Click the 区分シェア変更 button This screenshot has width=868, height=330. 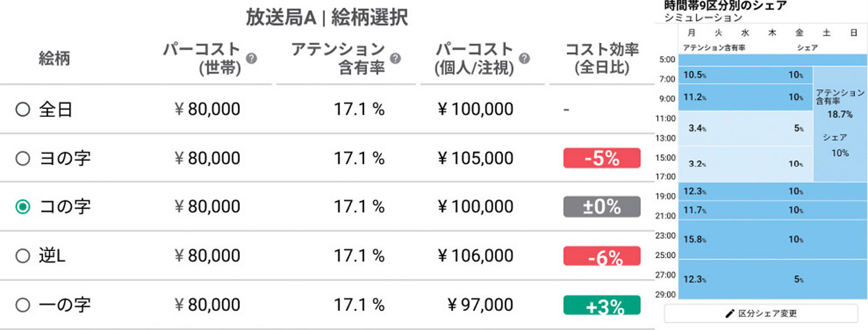(761, 314)
